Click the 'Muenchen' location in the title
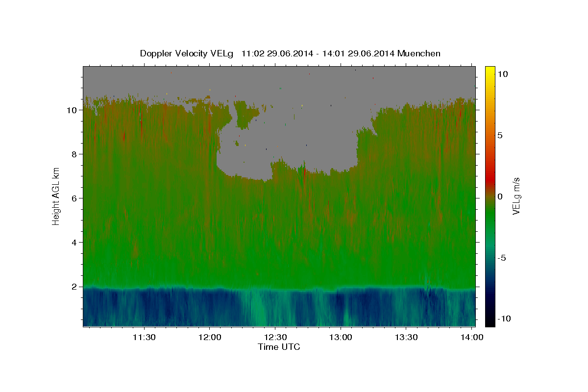 419,53
